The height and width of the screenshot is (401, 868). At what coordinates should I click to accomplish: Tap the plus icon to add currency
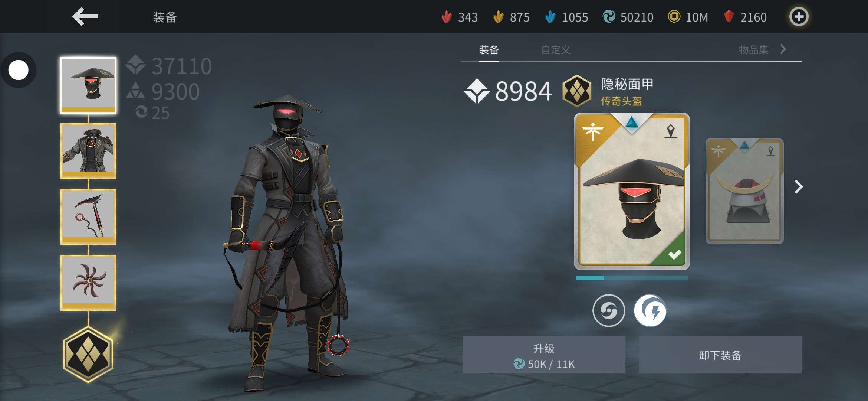pos(799,17)
